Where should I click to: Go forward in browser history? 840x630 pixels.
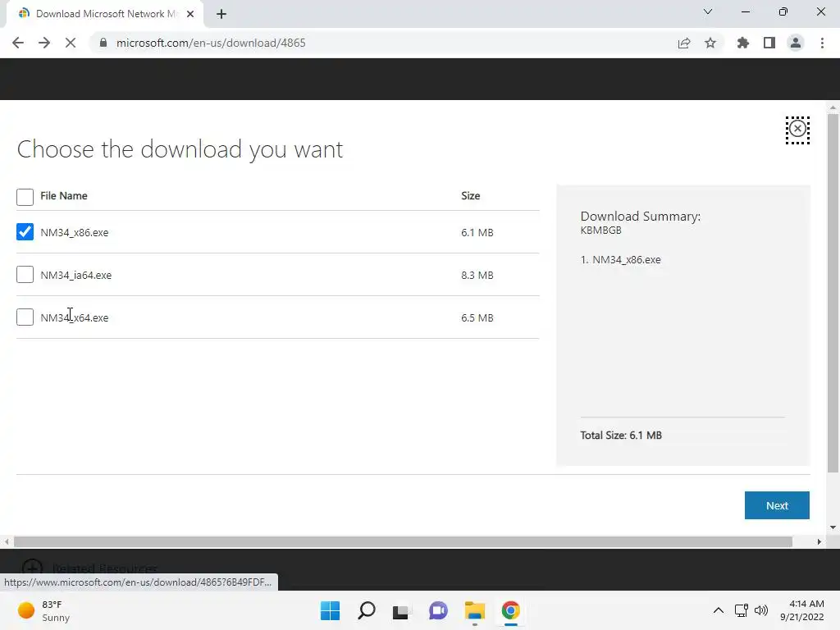44,43
